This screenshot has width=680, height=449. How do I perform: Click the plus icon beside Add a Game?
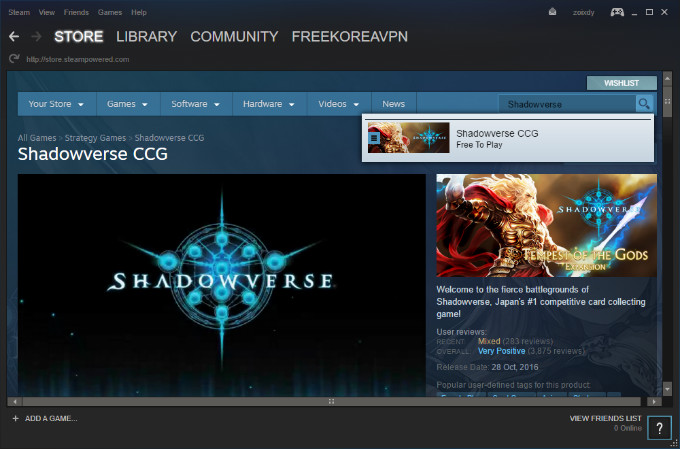click(16, 419)
